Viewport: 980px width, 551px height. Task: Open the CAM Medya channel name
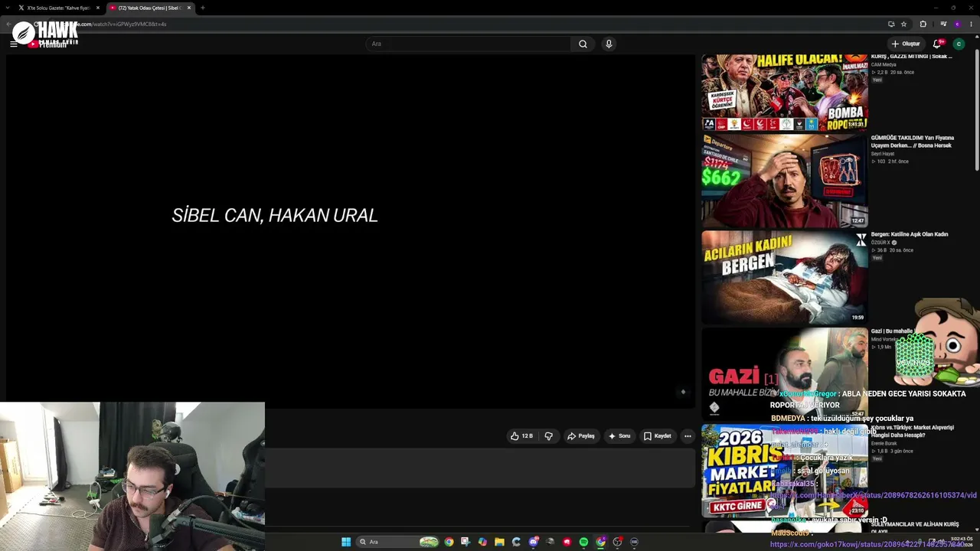(x=884, y=64)
